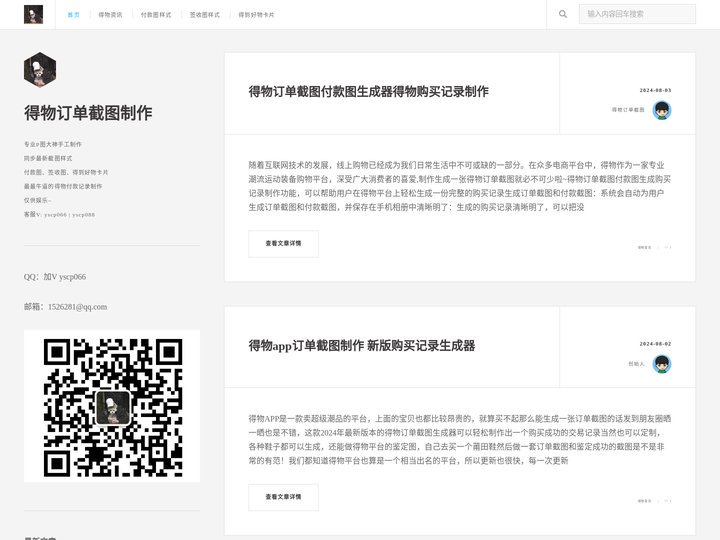The image size is (720, 540).
Task: Click the date 2024-08-03
Action: 655,90
